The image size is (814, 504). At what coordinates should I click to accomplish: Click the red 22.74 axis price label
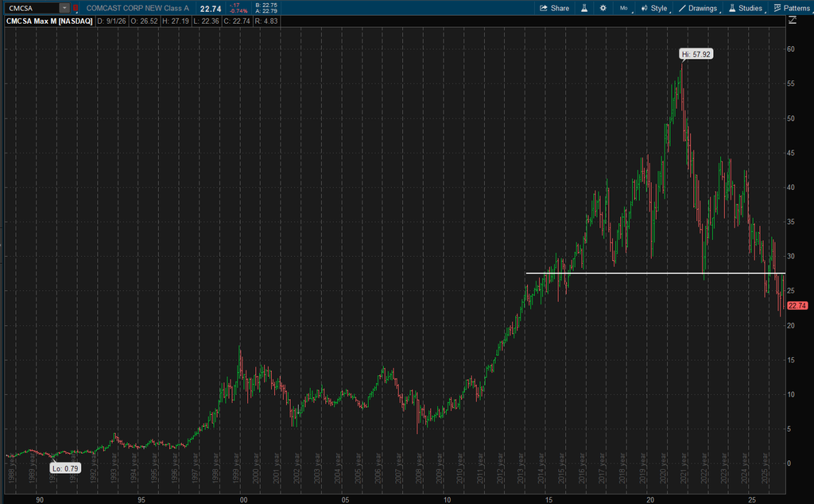(x=797, y=306)
